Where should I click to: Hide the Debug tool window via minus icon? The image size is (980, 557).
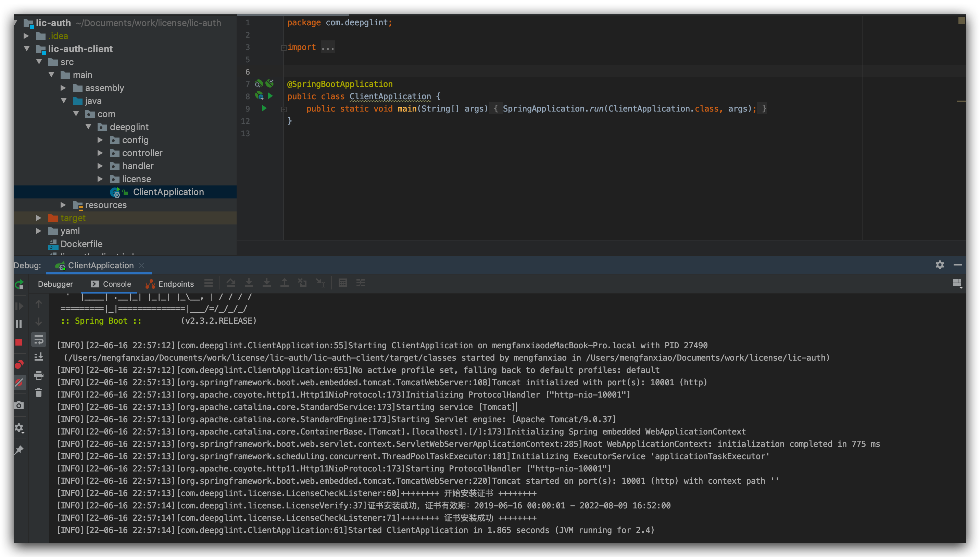tap(958, 265)
